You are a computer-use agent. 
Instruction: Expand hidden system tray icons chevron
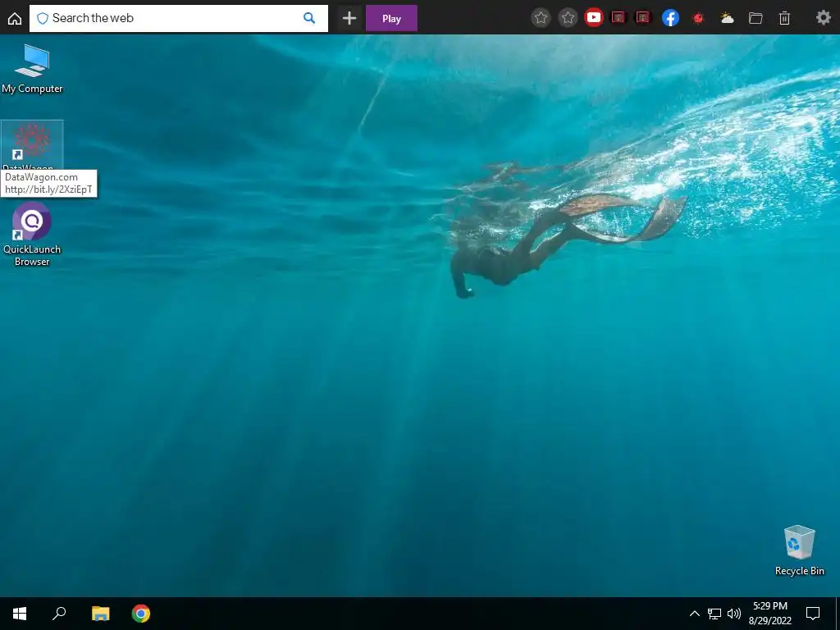694,614
